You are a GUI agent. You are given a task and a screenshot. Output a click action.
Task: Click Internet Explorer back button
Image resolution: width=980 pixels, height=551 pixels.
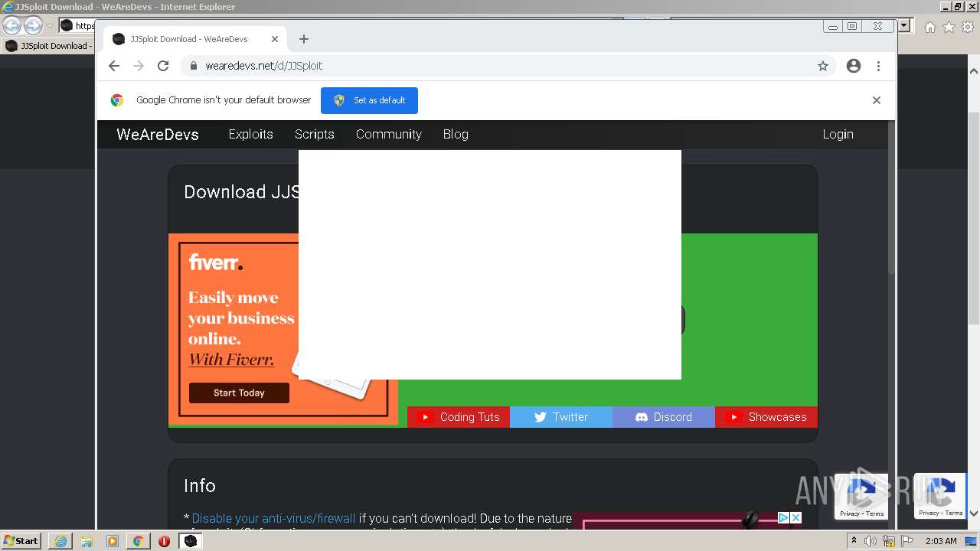11,26
